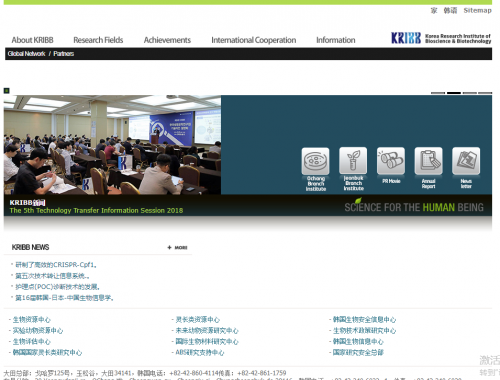Open the 未来动物资源研究中心 link
Image resolution: width=500 pixels, height=380 pixels.
[207, 331]
